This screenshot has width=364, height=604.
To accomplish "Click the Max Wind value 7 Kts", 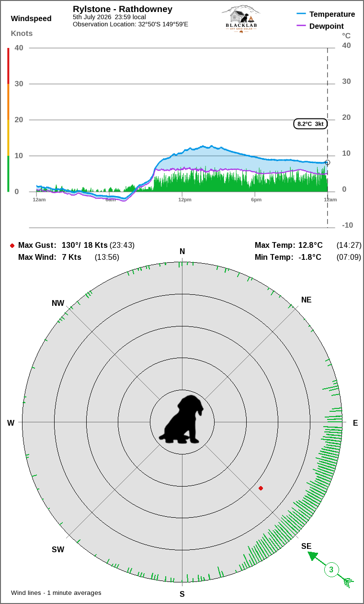I will [71, 257].
